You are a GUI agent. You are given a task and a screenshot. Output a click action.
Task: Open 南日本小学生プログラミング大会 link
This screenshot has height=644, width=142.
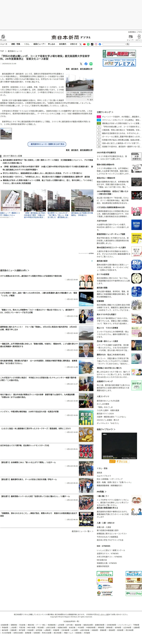tap(110, 540)
